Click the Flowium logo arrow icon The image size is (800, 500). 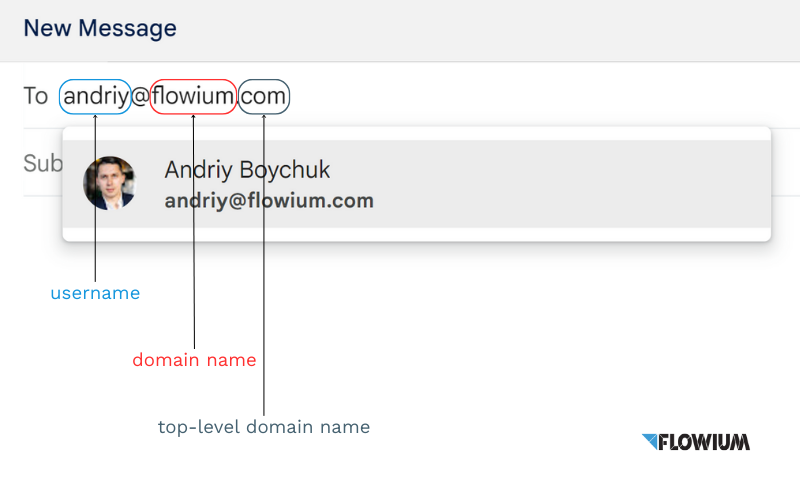pyautogui.click(x=651, y=441)
